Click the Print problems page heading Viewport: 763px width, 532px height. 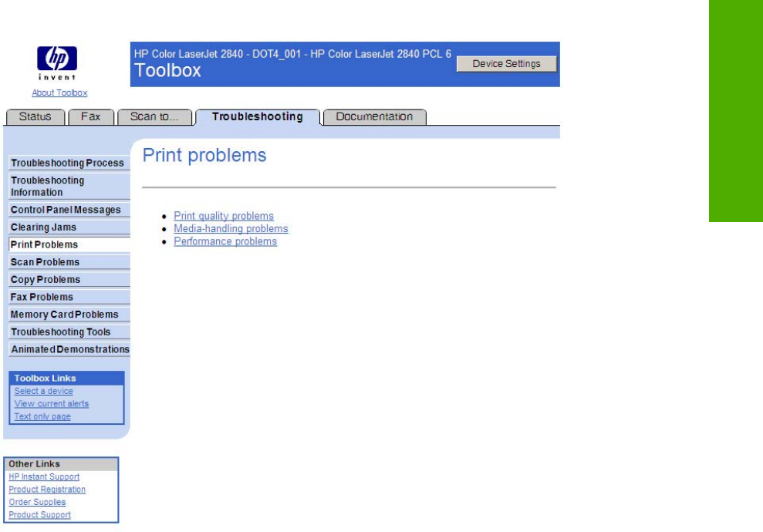[204, 156]
